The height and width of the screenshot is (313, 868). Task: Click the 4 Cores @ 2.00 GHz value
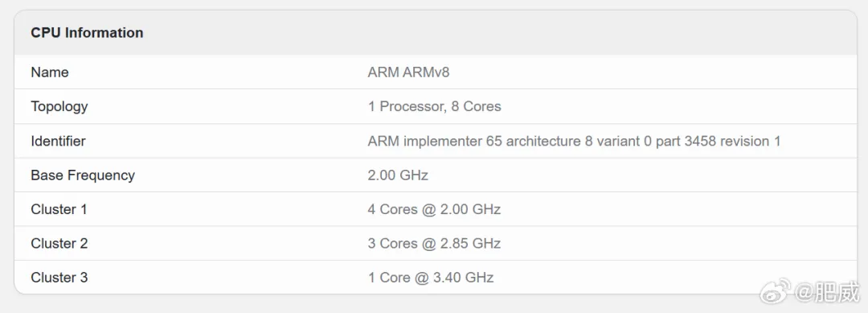pos(435,209)
